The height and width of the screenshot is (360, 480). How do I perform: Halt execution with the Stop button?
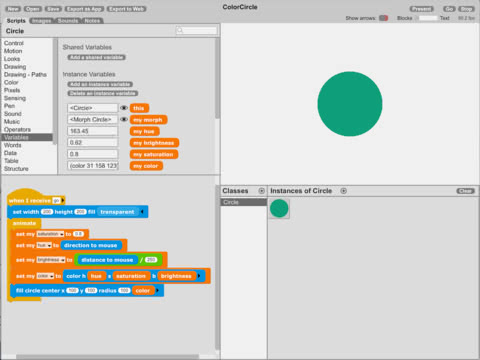(466, 9)
